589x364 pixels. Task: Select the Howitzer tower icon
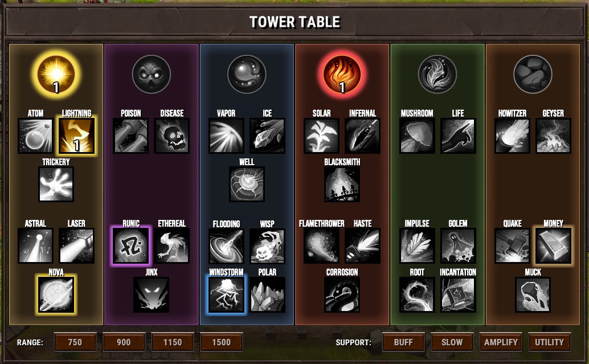tap(512, 136)
